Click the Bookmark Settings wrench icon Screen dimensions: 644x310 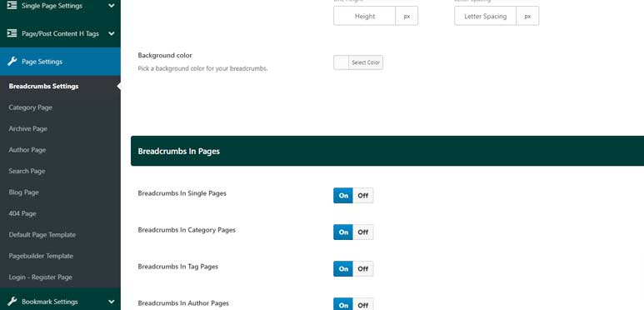point(12,302)
